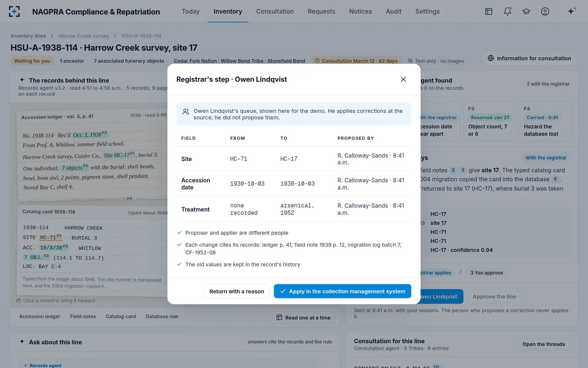Click the 'HC-17' value in the Site row
The height and width of the screenshot is (368, 588).
pyautogui.click(x=289, y=159)
